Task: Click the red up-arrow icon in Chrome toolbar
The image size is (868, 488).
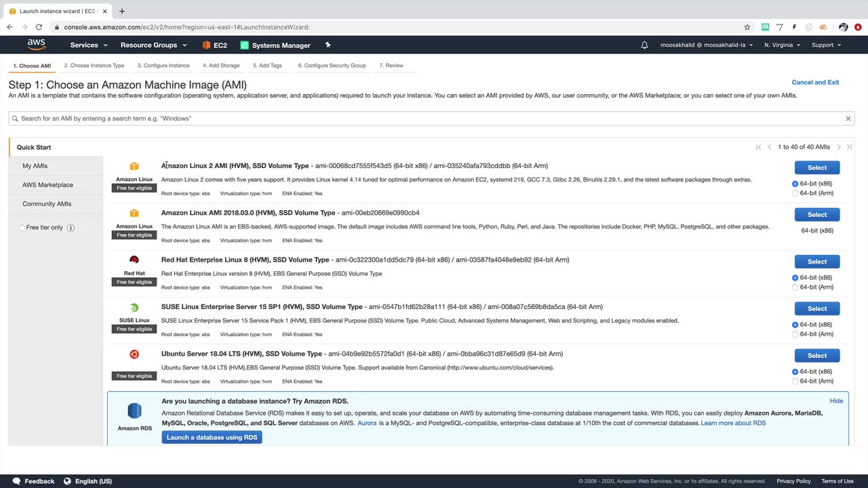Action: coord(858,27)
